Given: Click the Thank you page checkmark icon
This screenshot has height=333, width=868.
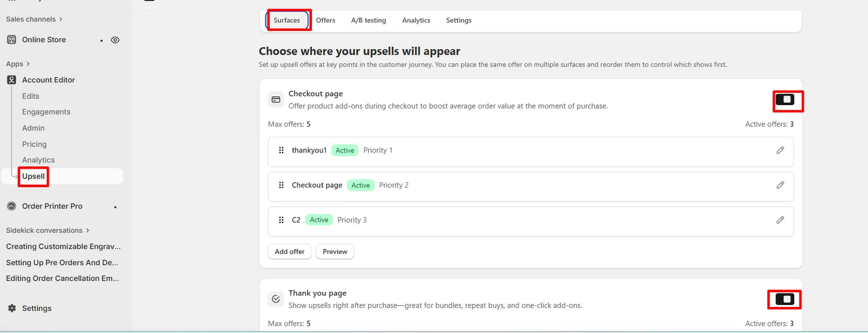Looking at the screenshot, I should click(x=276, y=299).
